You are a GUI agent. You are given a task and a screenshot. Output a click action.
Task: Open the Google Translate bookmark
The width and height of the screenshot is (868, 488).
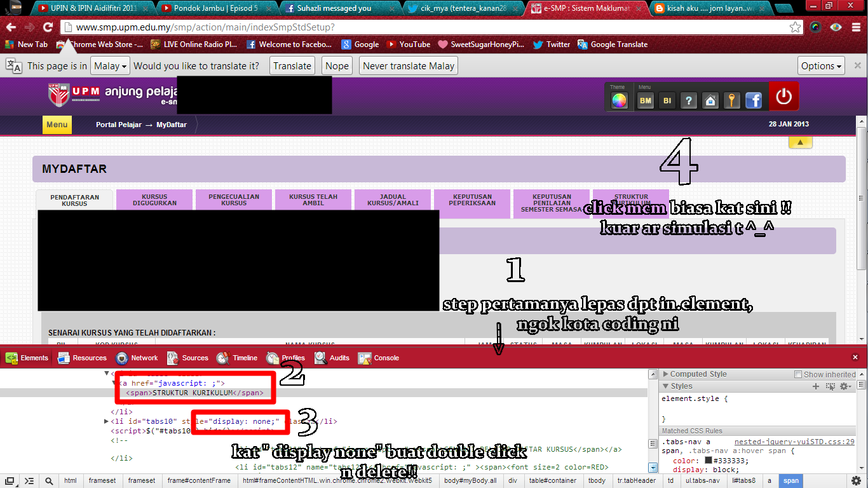[x=613, y=44]
